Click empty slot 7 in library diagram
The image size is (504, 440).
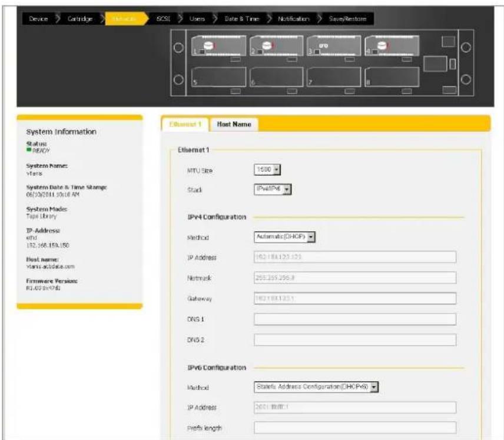(x=334, y=77)
